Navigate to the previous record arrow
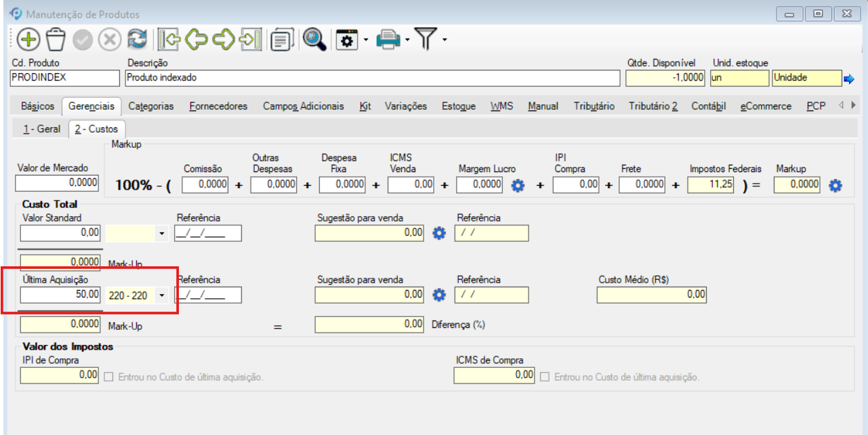The width and height of the screenshot is (868, 435). pos(196,40)
